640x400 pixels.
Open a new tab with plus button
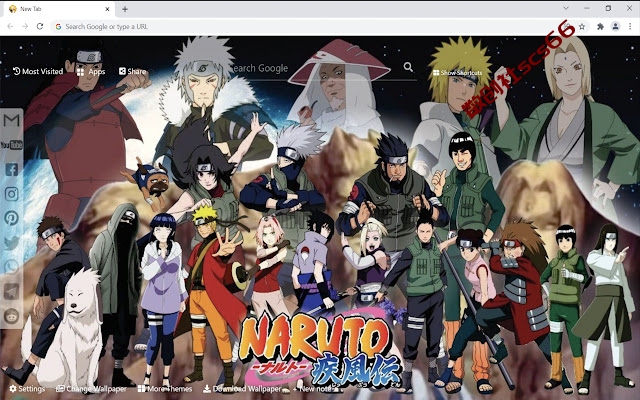(x=125, y=9)
